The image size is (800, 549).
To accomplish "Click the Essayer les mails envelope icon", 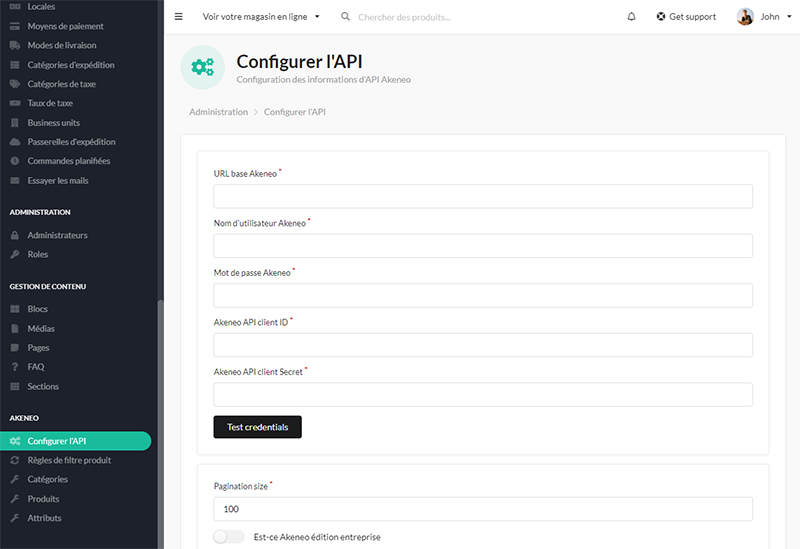I will (x=15, y=181).
